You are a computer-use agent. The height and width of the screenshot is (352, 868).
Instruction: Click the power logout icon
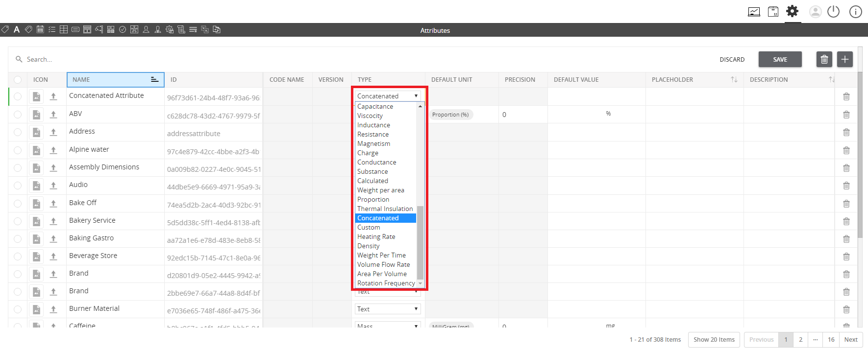pos(833,12)
